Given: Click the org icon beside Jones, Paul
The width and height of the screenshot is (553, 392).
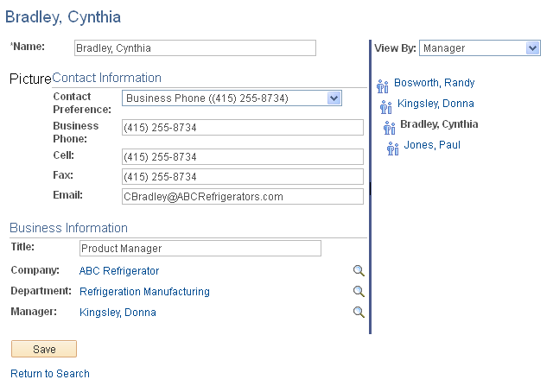Looking at the screenshot, I should (392, 148).
